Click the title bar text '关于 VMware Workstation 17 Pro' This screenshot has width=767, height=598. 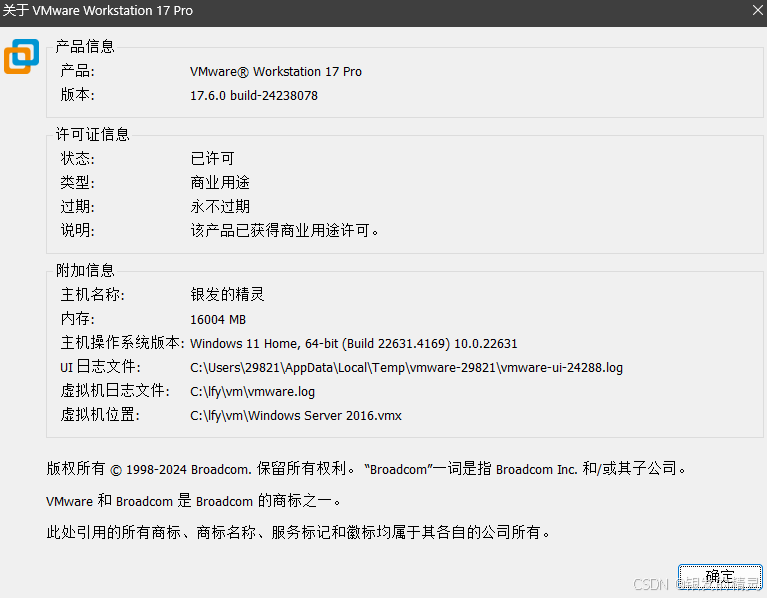(x=98, y=10)
